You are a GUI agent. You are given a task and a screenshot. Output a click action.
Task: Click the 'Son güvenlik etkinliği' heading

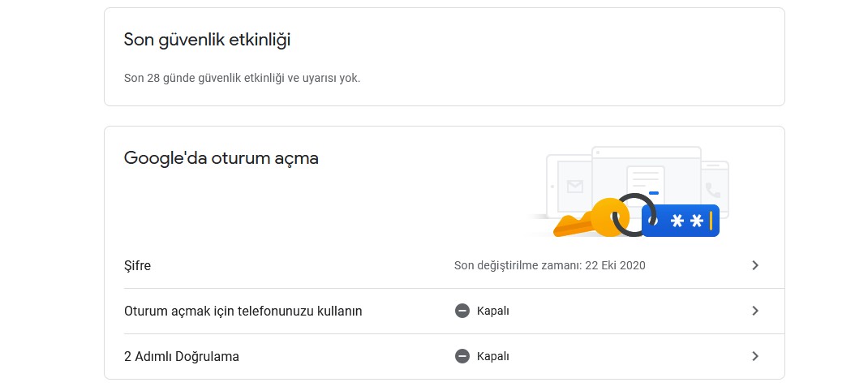pyautogui.click(x=207, y=39)
